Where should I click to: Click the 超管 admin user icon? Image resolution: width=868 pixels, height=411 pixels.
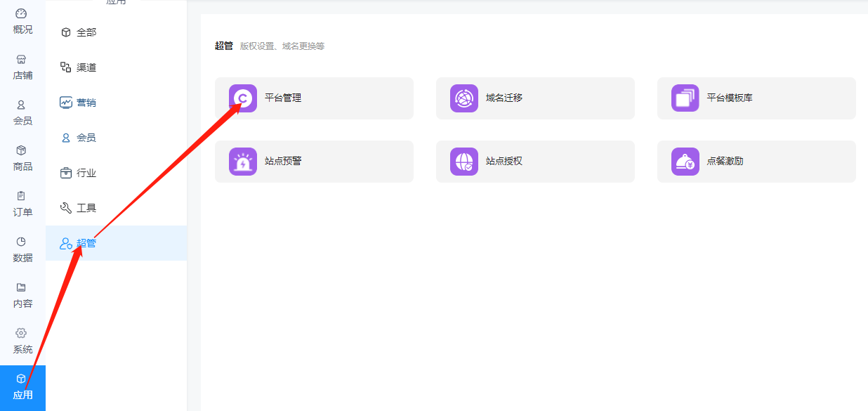66,243
